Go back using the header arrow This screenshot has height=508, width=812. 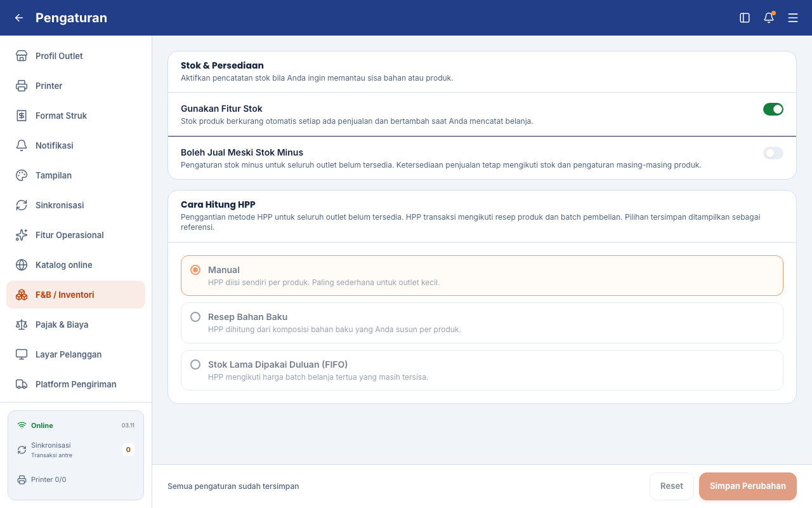coord(19,18)
